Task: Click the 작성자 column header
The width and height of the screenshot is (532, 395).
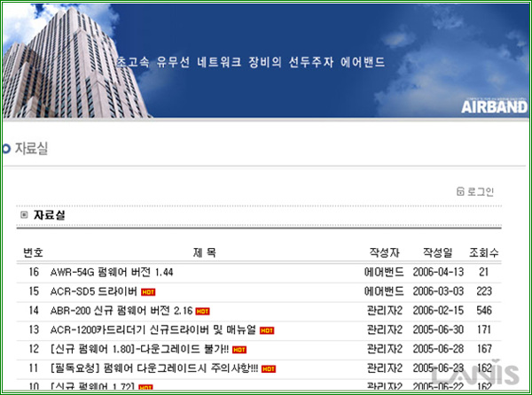Action: (385, 252)
